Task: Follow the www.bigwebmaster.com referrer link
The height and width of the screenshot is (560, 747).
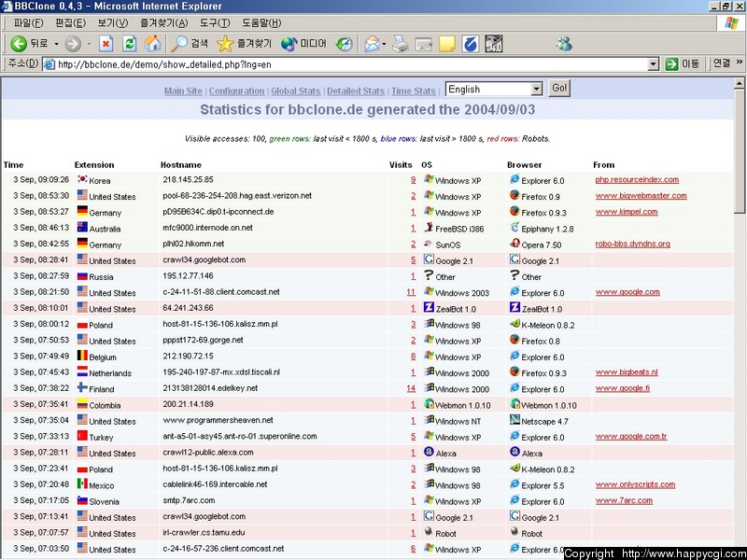Action: coord(641,196)
